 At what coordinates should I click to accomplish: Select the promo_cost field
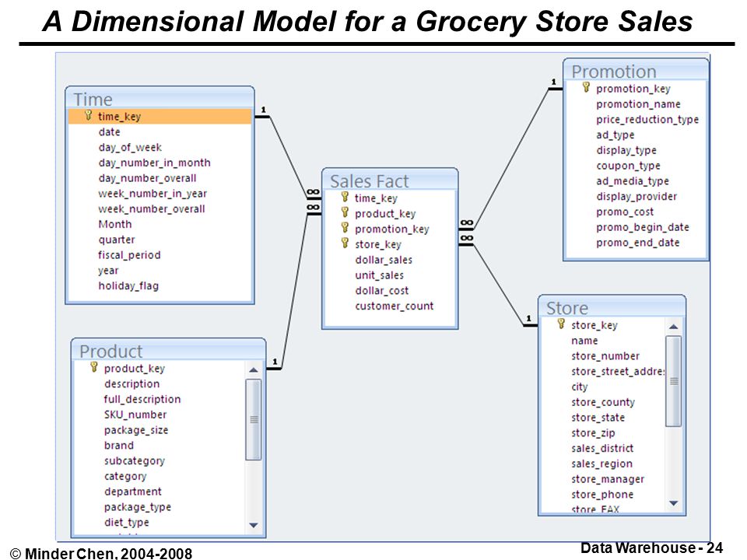[x=625, y=212]
